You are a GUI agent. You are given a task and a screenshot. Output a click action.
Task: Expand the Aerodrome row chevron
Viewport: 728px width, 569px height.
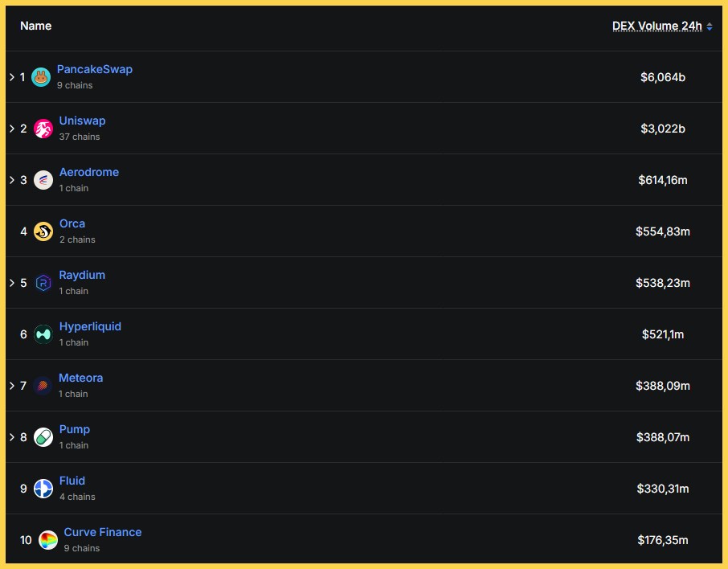pos(12,180)
